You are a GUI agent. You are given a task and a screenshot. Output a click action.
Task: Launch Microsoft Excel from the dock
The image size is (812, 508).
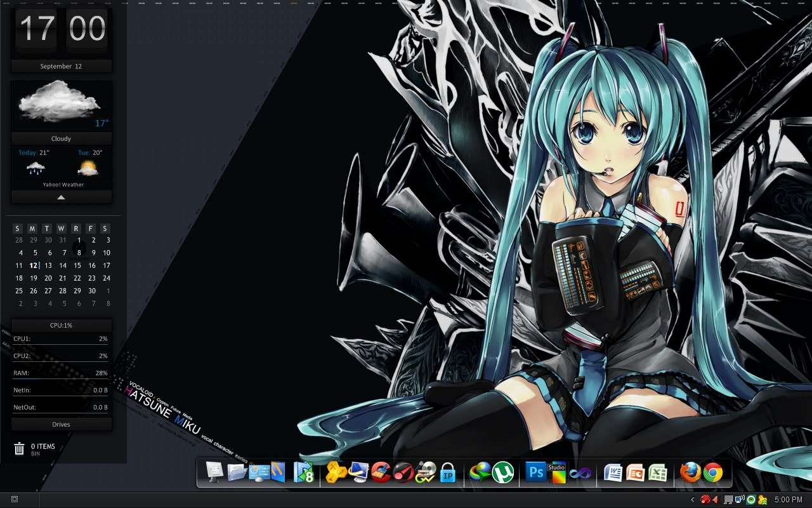tap(657, 472)
